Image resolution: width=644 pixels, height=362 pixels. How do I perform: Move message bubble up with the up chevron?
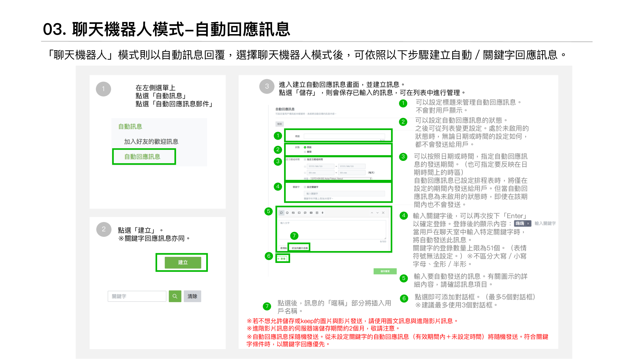tap(372, 213)
